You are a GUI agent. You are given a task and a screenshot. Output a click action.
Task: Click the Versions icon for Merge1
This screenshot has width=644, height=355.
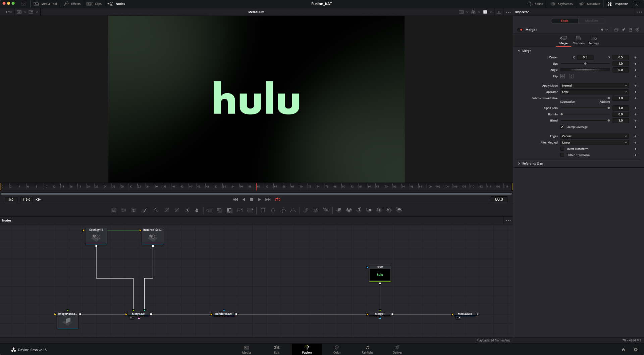point(616,30)
